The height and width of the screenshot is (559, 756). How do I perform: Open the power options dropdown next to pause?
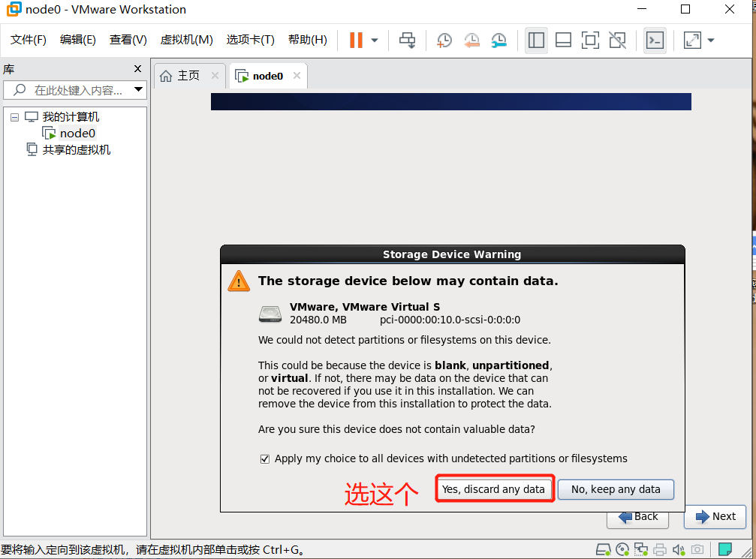coord(375,41)
